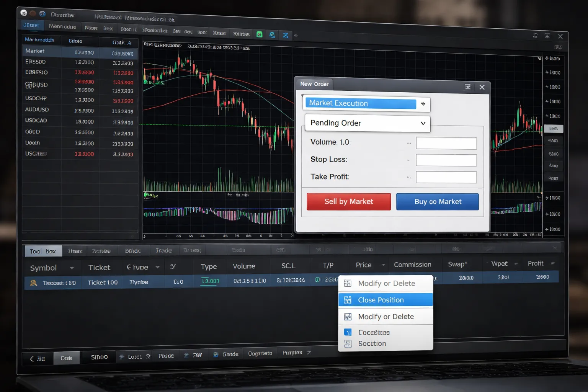Click the Volume column header in terminal
Viewport: 588px width, 392px height.
[x=244, y=266]
